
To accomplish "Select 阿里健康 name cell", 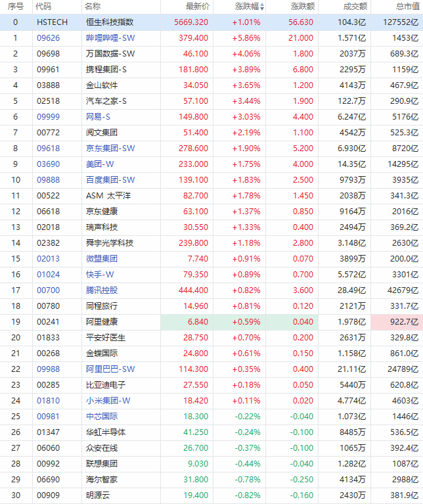I will (102, 321).
